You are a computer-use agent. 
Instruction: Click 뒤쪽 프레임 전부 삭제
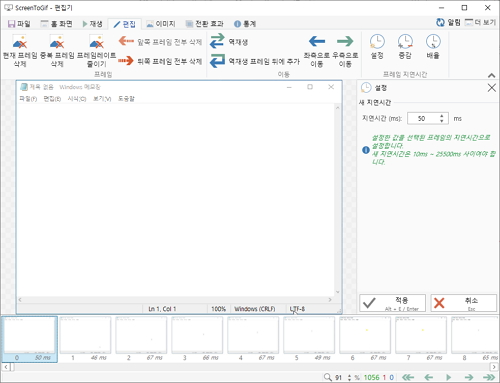point(160,61)
